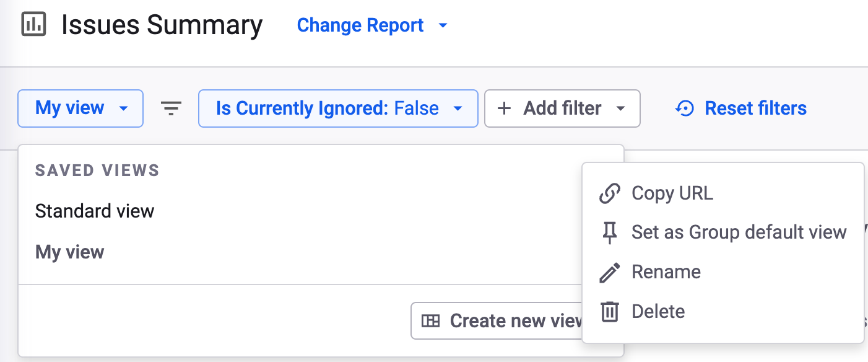The image size is (868, 362).
Task: Select My view in saved views list
Action: [70, 252]
